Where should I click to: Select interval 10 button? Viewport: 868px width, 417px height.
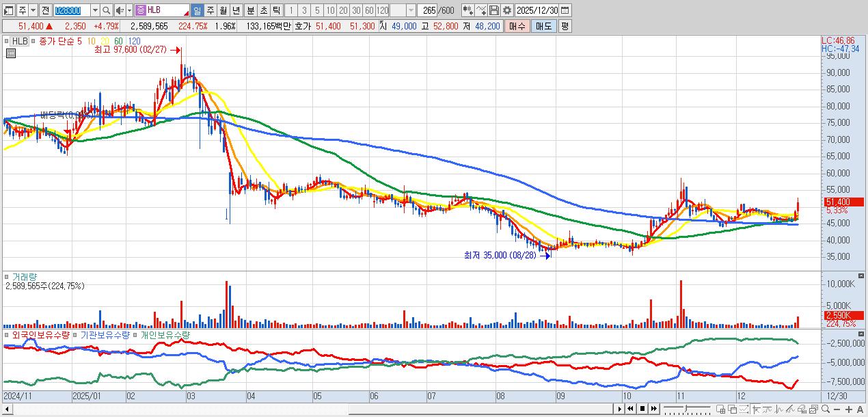coord(331,10)
